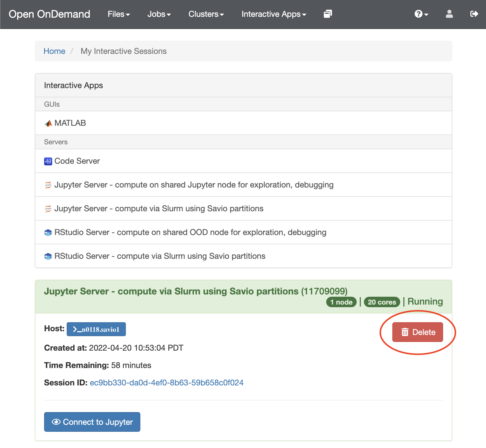Click RStudio icon beside Slurm Savio partitions entry

point(48,256)
